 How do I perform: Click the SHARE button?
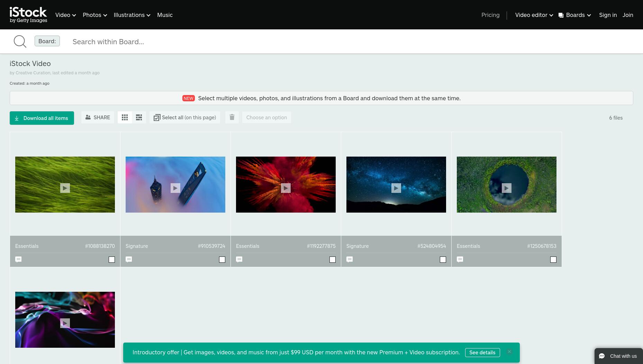[98, 118]
